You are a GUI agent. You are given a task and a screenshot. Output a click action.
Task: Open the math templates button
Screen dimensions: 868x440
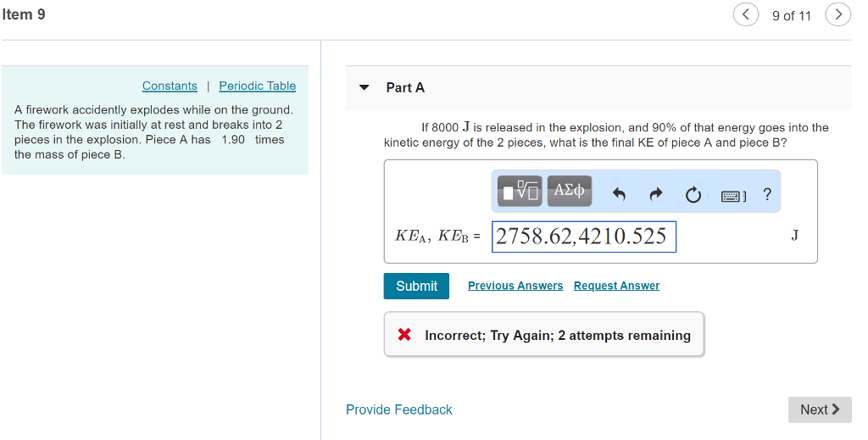coord(520,192)
